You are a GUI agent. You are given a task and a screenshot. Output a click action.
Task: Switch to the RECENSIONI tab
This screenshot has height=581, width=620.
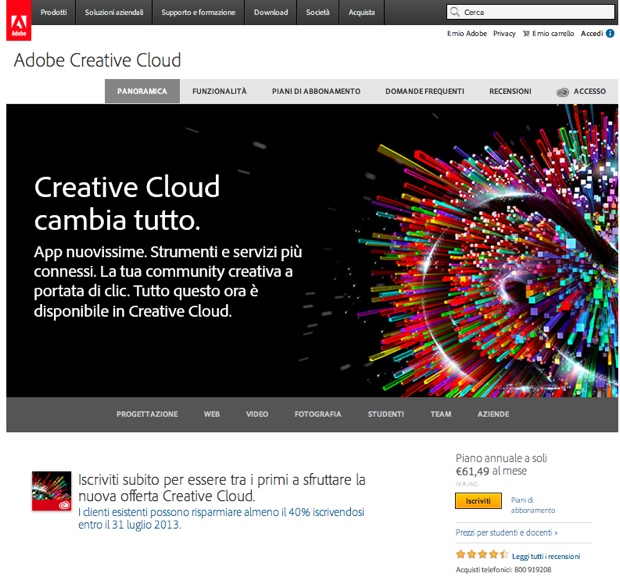tap(510, 91)
